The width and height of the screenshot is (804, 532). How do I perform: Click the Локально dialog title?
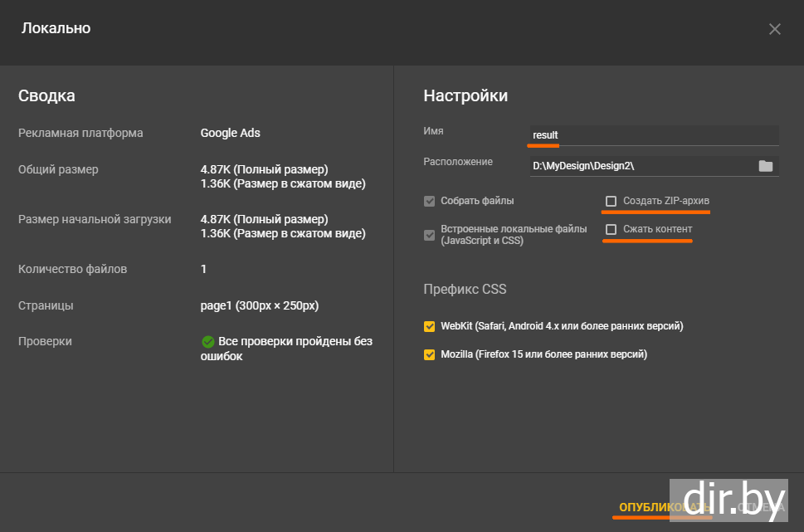(56, 29)
